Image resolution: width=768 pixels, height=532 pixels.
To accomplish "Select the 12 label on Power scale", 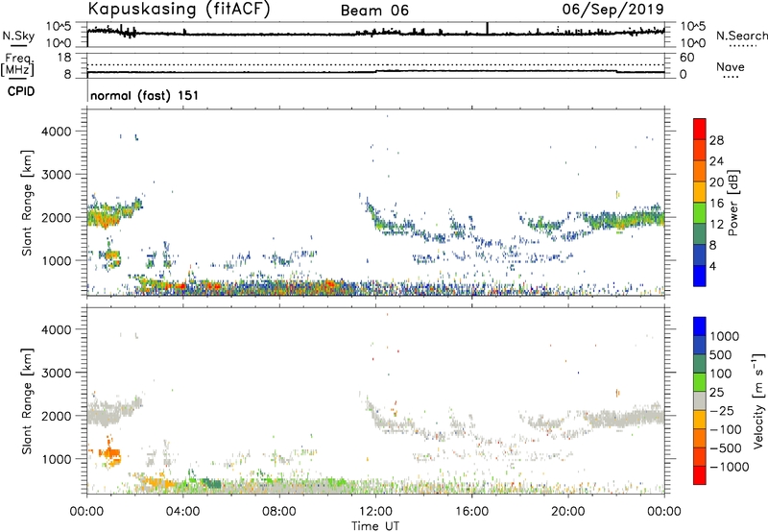I will click(716, 225).
